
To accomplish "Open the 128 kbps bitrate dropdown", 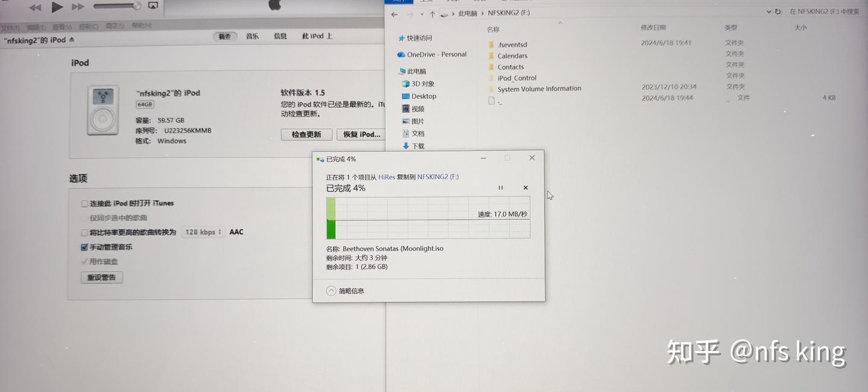I will click(203, 232).
